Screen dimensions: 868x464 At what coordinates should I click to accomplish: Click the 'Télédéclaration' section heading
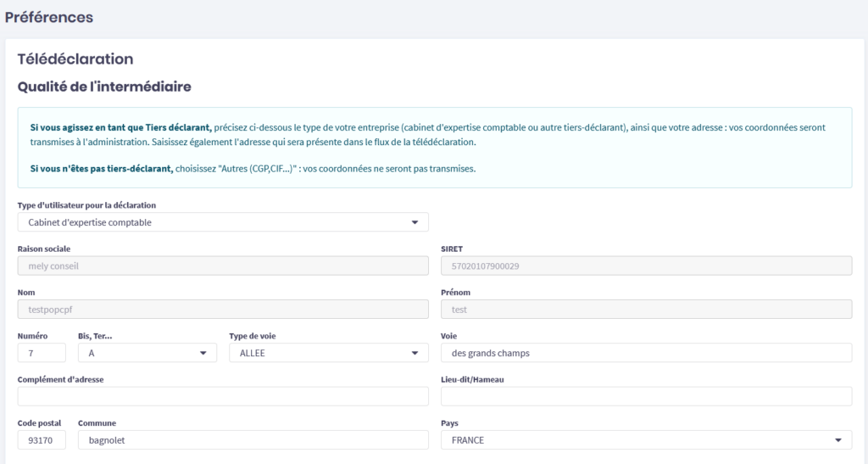tap(75, 59)
